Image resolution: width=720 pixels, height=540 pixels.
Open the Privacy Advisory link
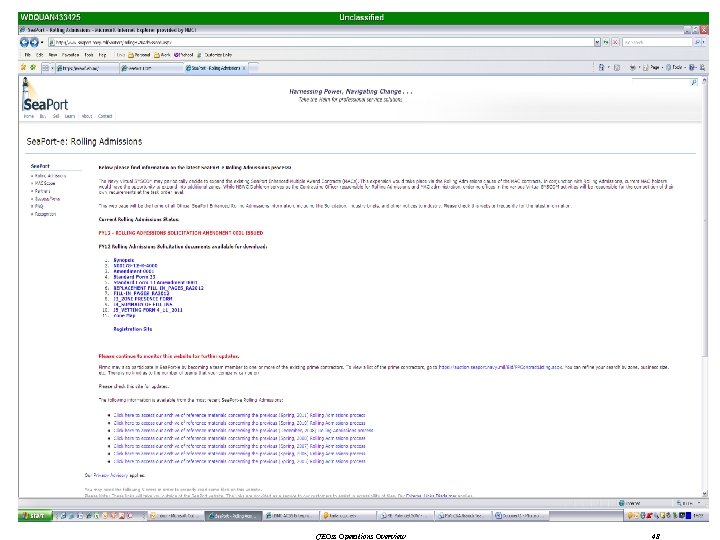[110, 475]
